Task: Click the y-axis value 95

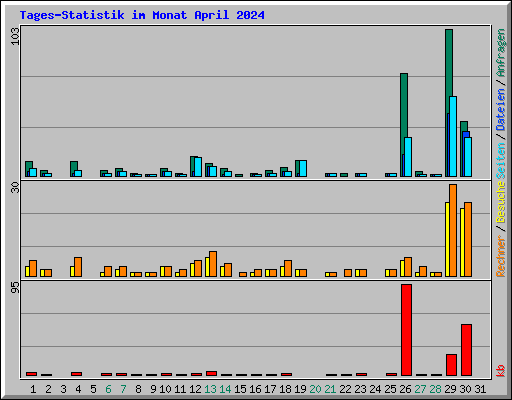Action: pos(15,288)
